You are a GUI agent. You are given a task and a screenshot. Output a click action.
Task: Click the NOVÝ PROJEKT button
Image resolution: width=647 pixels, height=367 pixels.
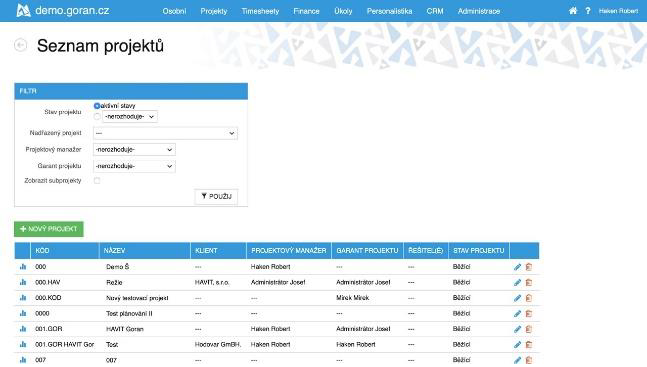click(x=49, y=229)
